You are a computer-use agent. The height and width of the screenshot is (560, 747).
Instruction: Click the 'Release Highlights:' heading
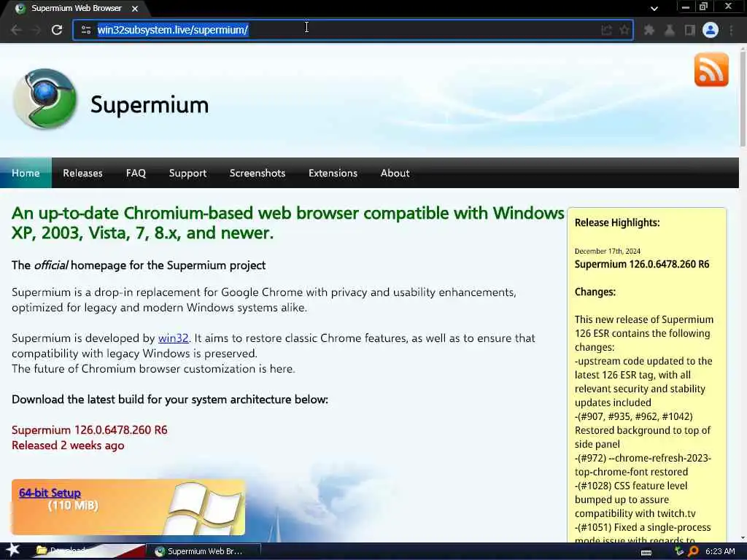(617, 222)
